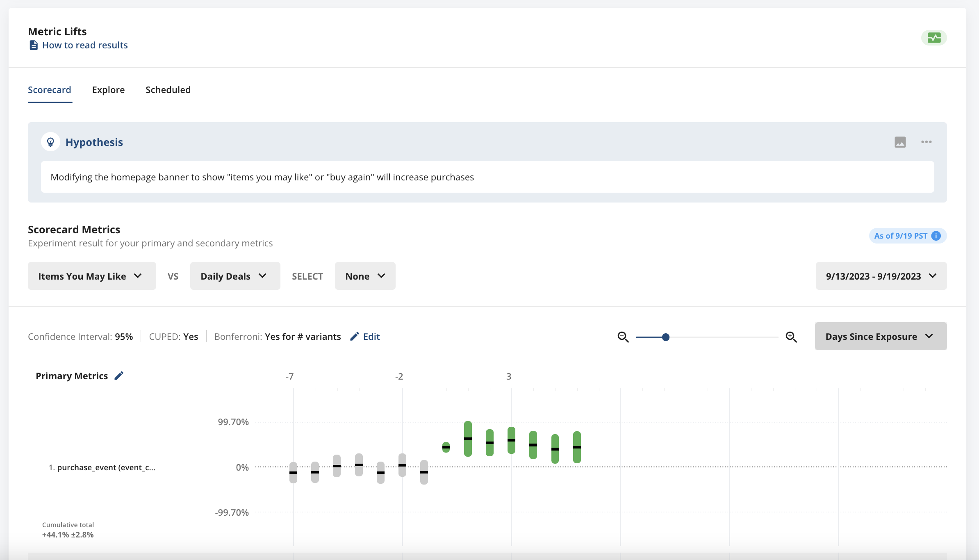Viewport: 979px width, 560px height.
Task: Click the zoom in magnifier icon
Action: pyautogui.click(x=791, y=336)
